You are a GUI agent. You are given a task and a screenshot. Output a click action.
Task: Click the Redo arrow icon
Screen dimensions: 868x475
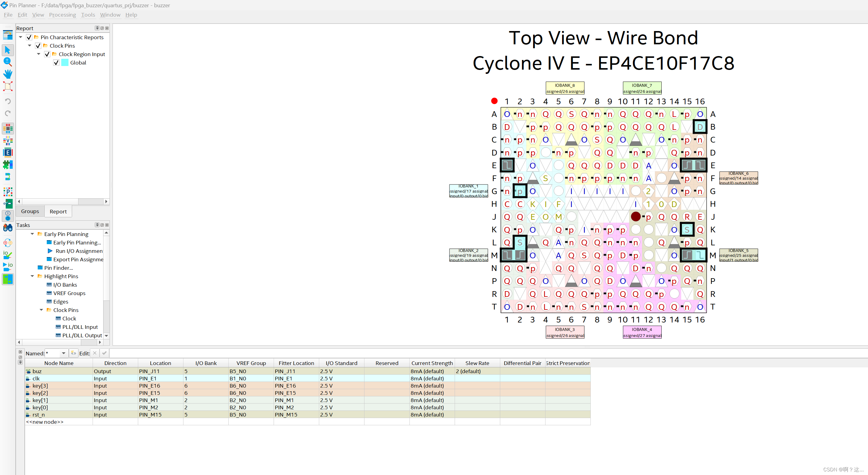click(8, 113)
